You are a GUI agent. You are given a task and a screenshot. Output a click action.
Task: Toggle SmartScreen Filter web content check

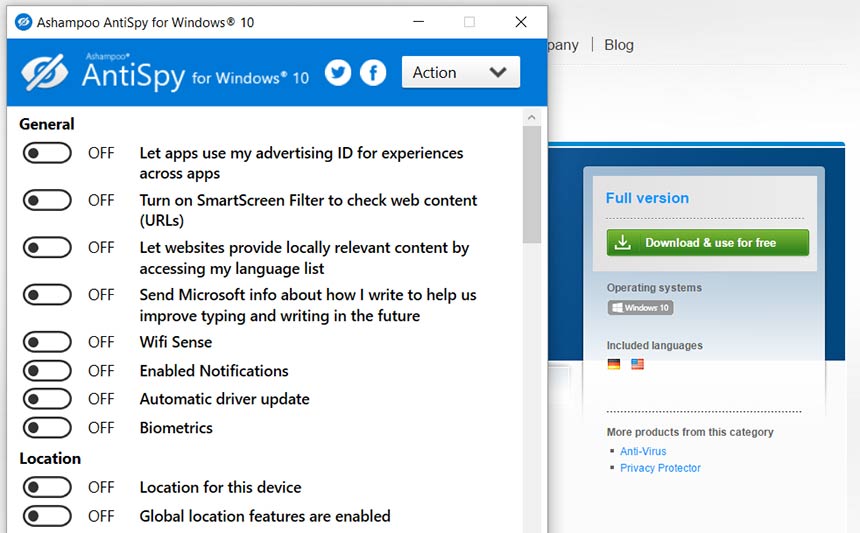pyautogui.click(x=47, y=200)
